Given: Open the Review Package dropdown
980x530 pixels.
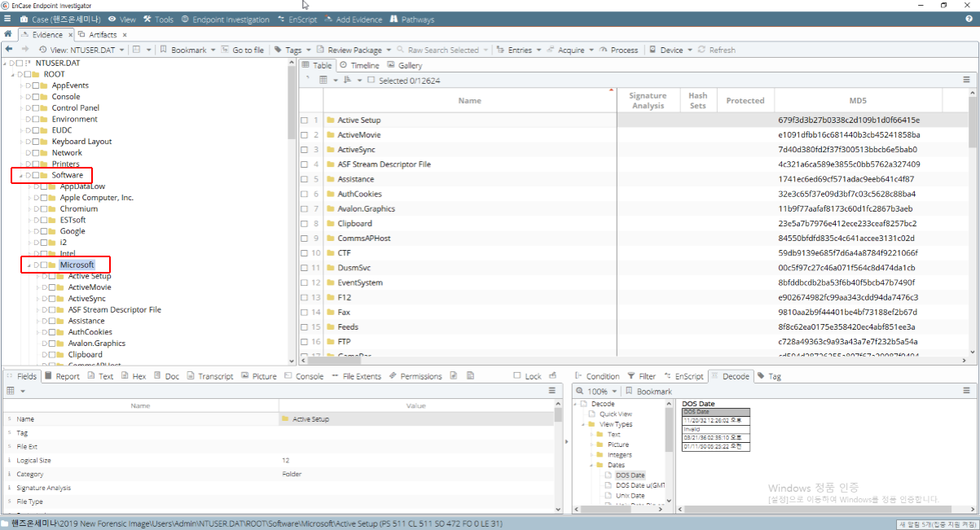Looking at the screenshot, I should coord(354,50).
